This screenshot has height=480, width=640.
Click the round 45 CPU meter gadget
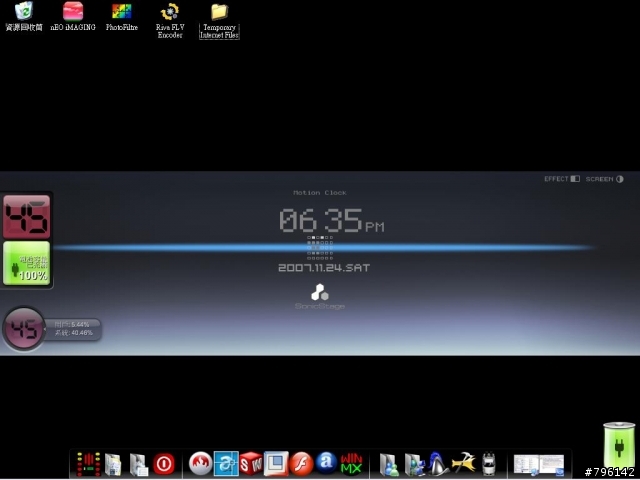tap(24, 329)
